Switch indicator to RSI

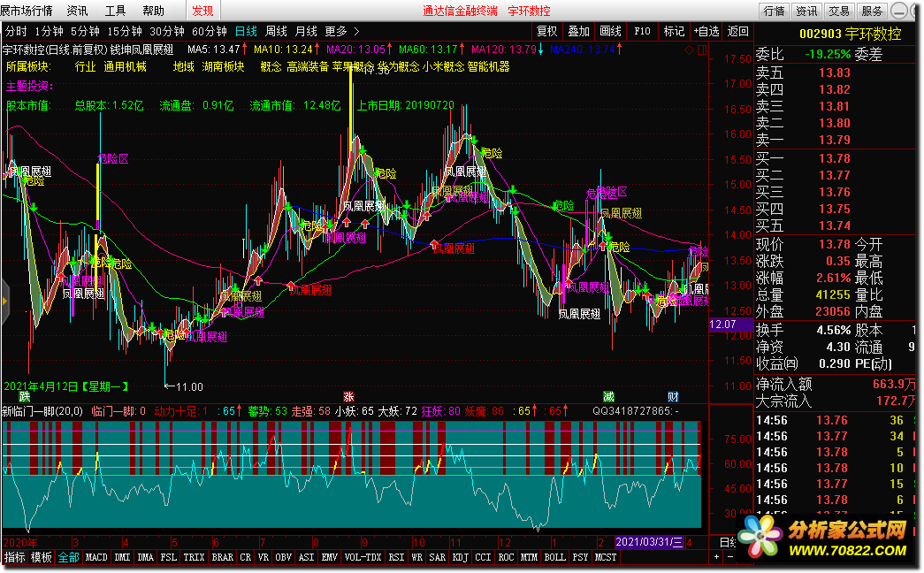tap(397, 557)
